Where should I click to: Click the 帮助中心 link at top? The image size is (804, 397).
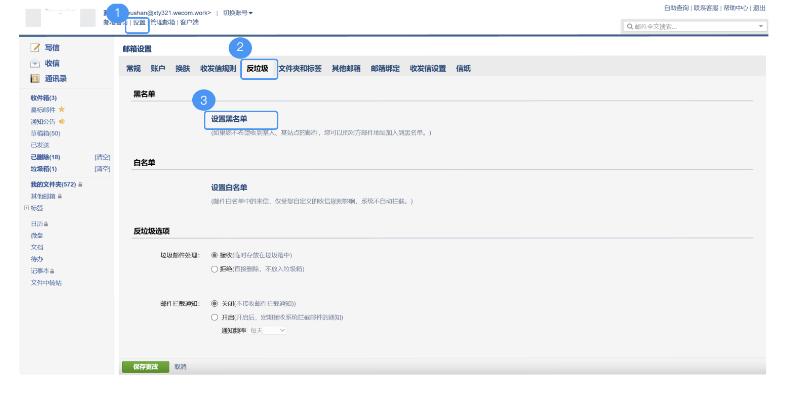(x=736, y=8)
